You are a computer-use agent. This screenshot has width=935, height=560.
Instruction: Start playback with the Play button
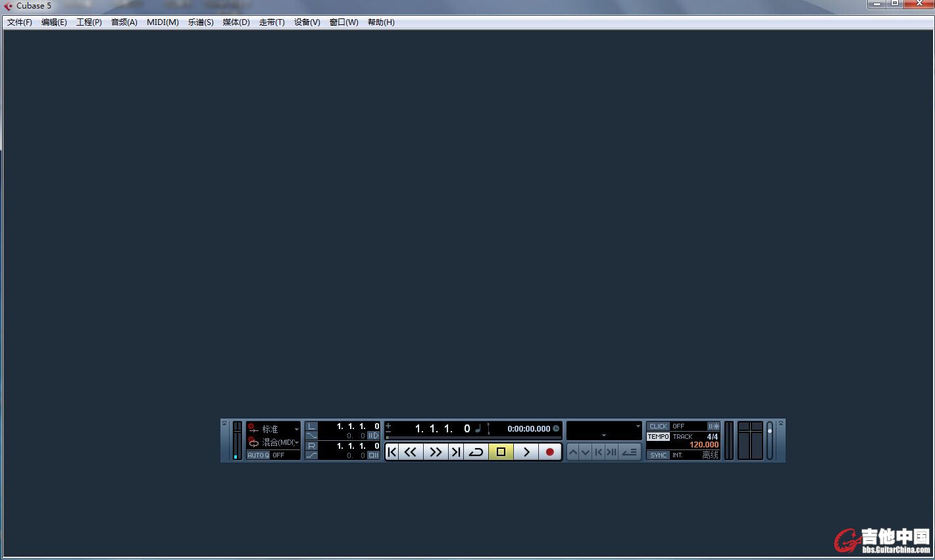click(x=526, y=452)
